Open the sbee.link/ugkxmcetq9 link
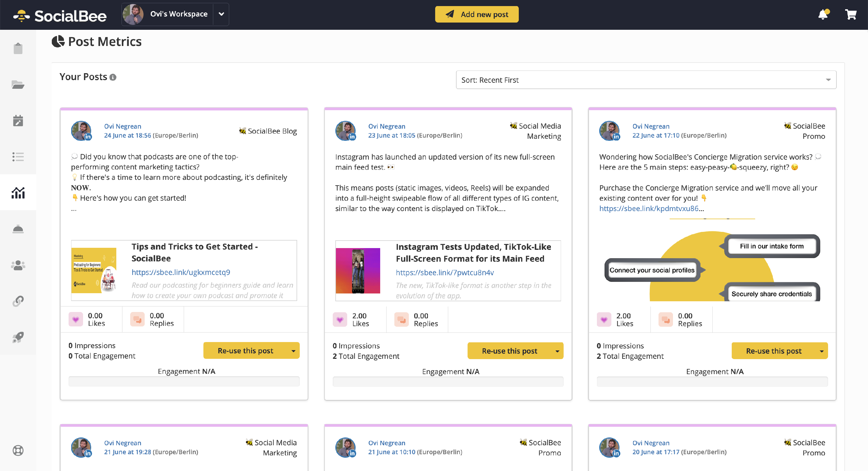Viewport: 868px width, 471px height. coord(181,272)
